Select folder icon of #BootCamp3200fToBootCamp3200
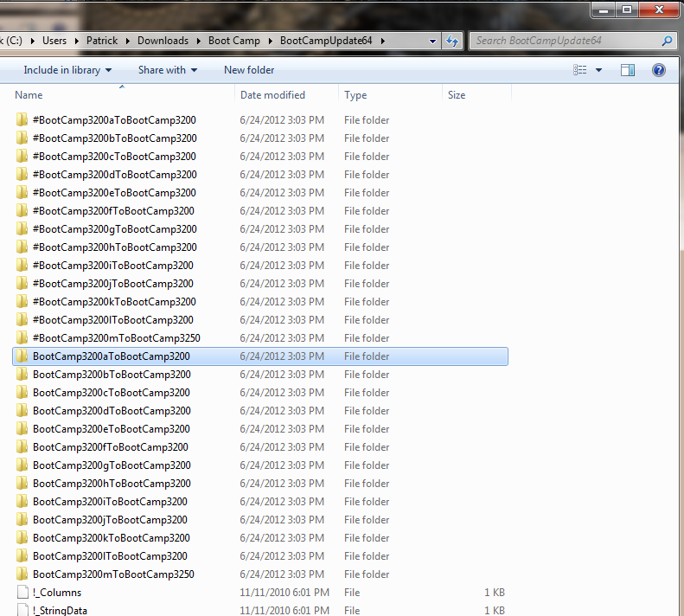The height and width of the screenshot is (616, 684). click(x=22, y=211)
